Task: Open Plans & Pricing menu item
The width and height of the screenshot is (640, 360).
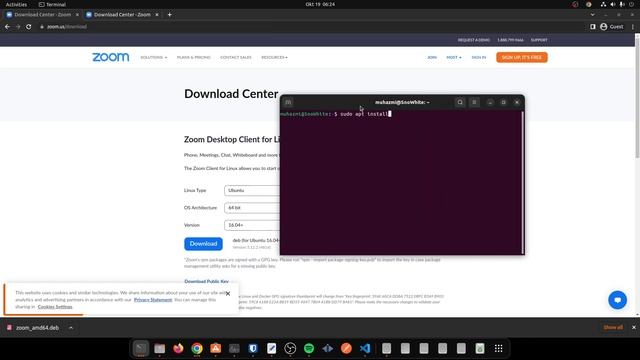Action: (x=193, y=58)
